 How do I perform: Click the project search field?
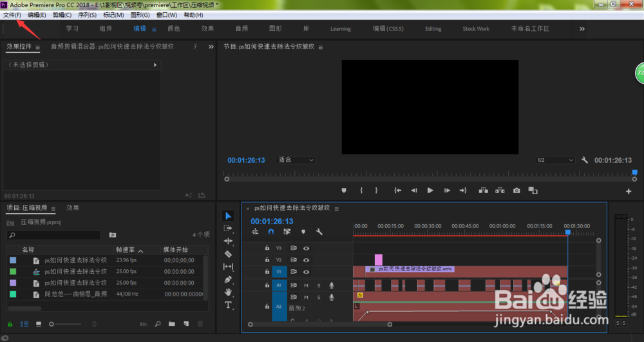[x=54, y=235]
